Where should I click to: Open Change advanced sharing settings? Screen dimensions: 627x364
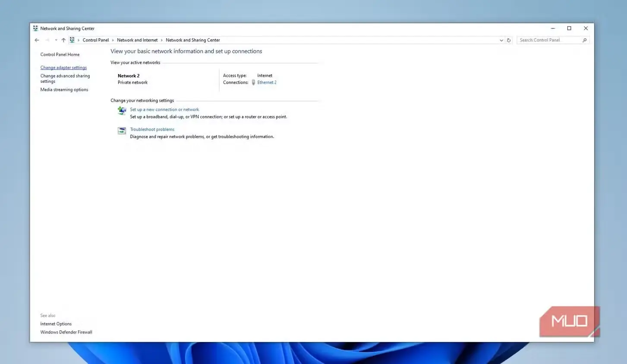click(x=65, y=78)
